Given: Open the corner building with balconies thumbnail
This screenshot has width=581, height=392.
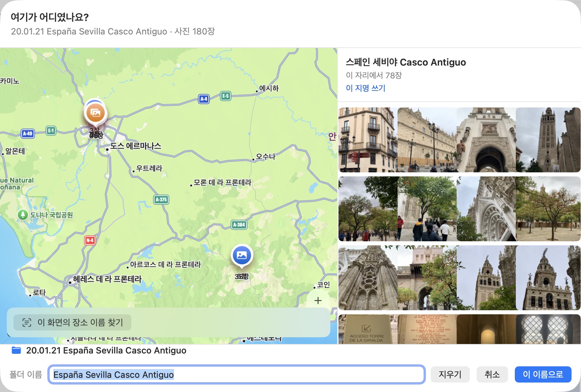Looking at the screenshot, I should coord(368,140).
